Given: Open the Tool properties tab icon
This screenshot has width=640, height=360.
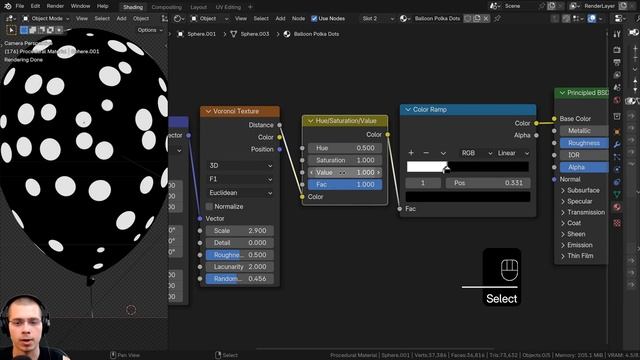Looking at the screenshot, I should (617, 34).
